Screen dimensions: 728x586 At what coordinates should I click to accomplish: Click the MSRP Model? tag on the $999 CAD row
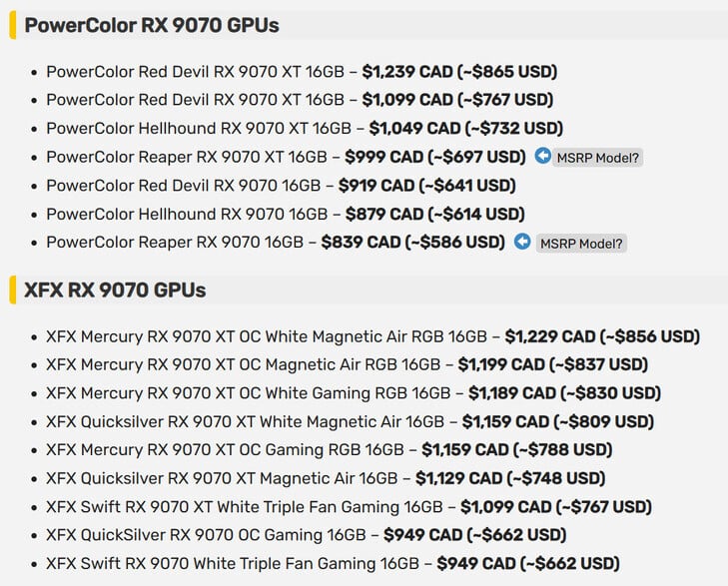[x=597, y=158]
